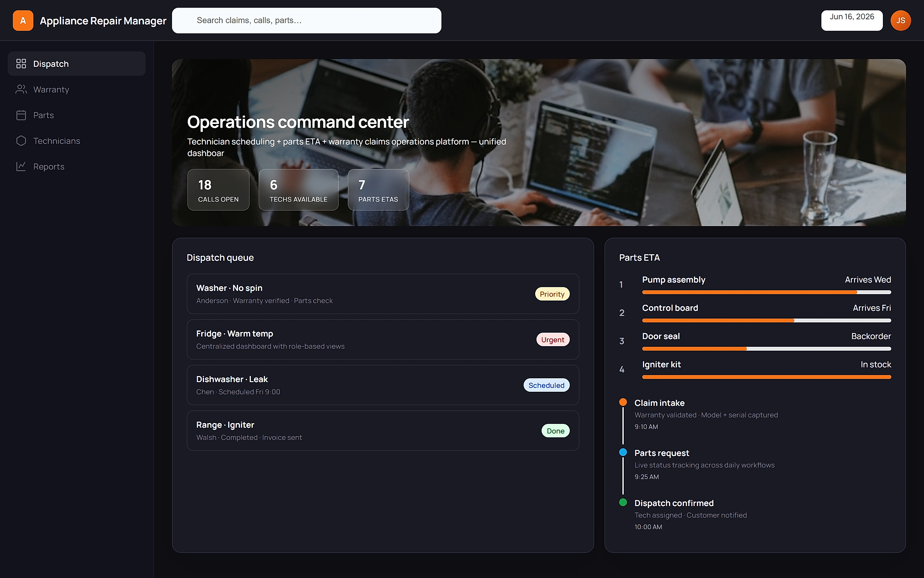This screenshot has width=924, height=578.
Task: Click the Parts calendar icon
Action: pos(21,115)
